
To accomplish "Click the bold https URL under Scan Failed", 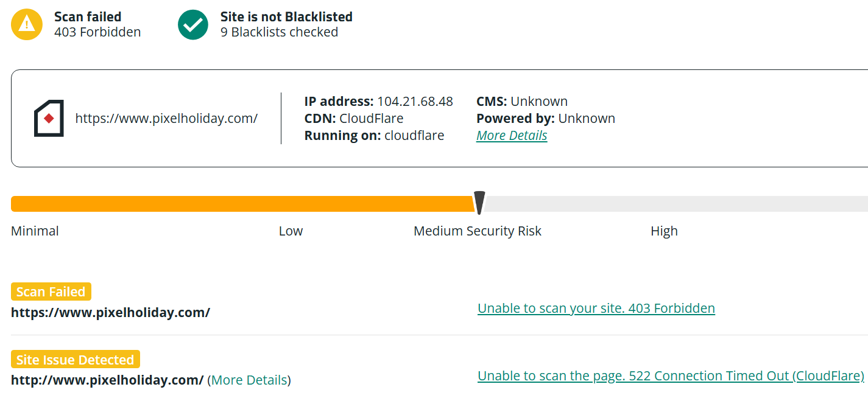I will coord(110,312).
